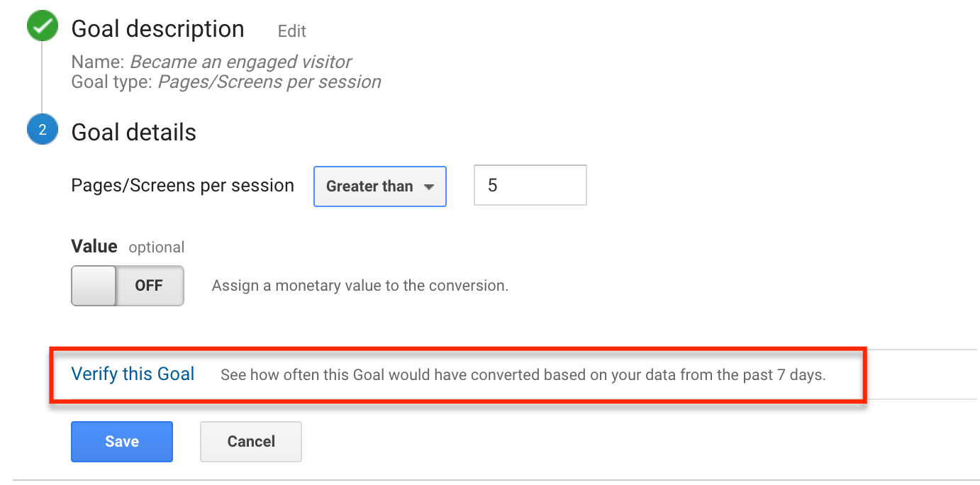
Task: Open the Greater than condition dropdown
Action: (x=380, y=186)
